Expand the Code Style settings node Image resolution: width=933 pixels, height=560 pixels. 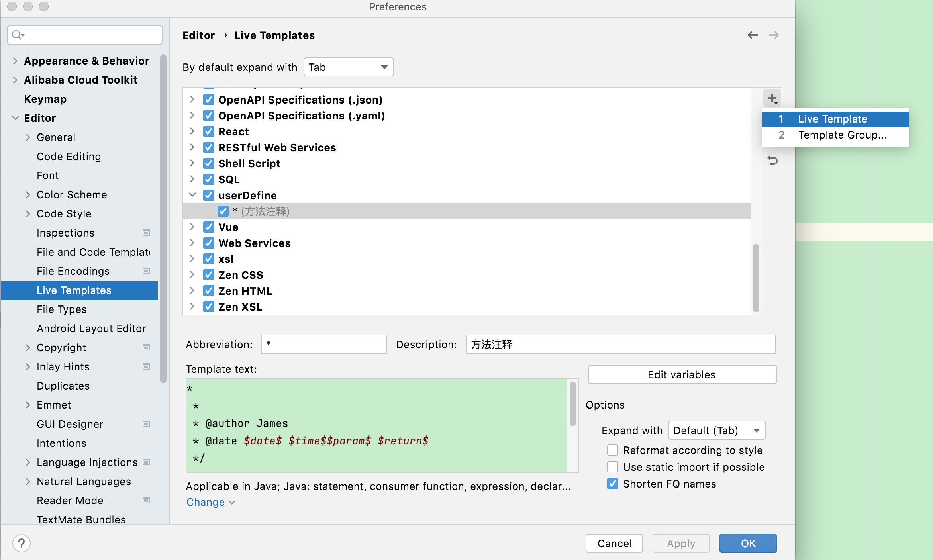pos(28,214)
